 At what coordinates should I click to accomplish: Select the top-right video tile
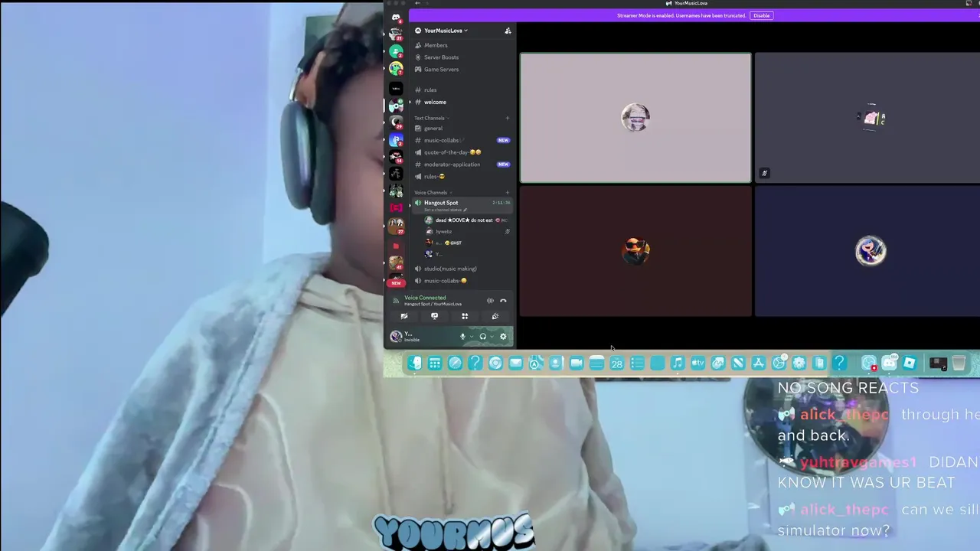point(867,118)
